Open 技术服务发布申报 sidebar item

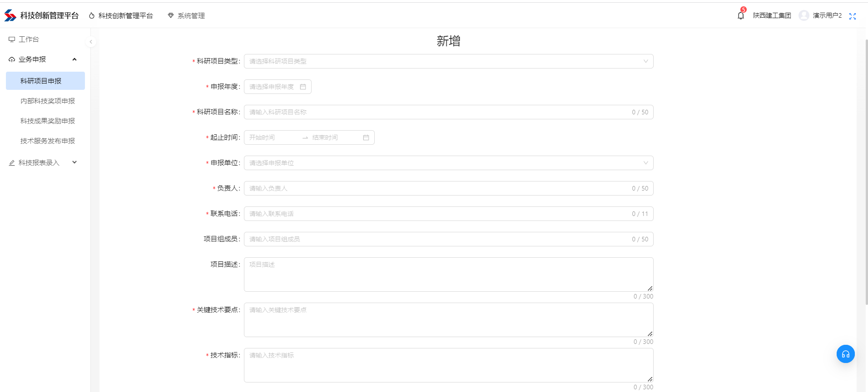tap(48, 141)
